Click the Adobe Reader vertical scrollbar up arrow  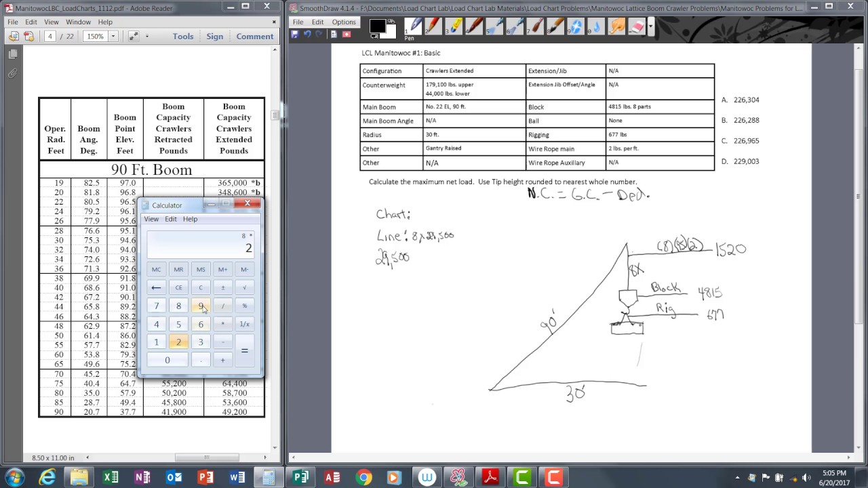(x=275, y=51)
